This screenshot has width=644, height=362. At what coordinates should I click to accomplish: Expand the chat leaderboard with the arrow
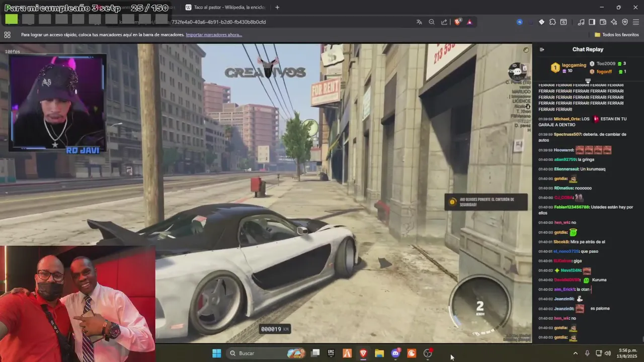(588, 80)
